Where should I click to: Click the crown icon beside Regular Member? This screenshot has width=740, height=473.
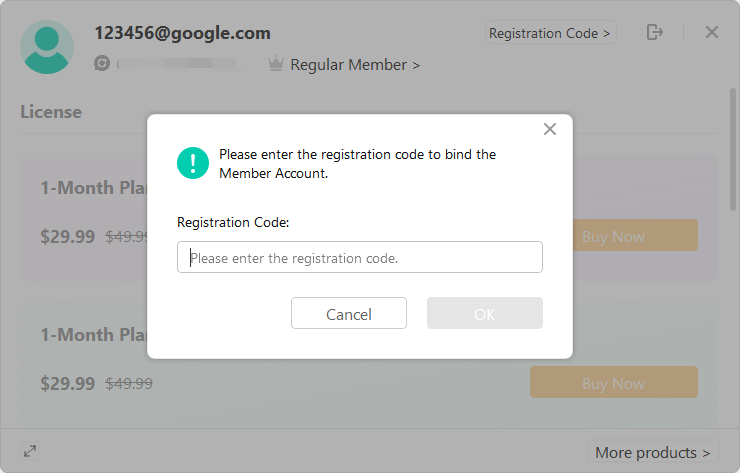[x=276, y=64]
